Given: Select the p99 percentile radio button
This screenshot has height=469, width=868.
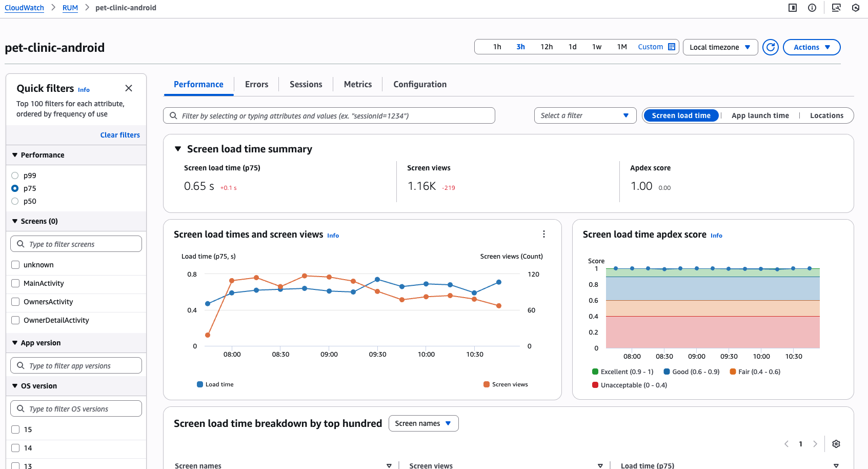Looking at the screenshot, I should tap(15, 175).
